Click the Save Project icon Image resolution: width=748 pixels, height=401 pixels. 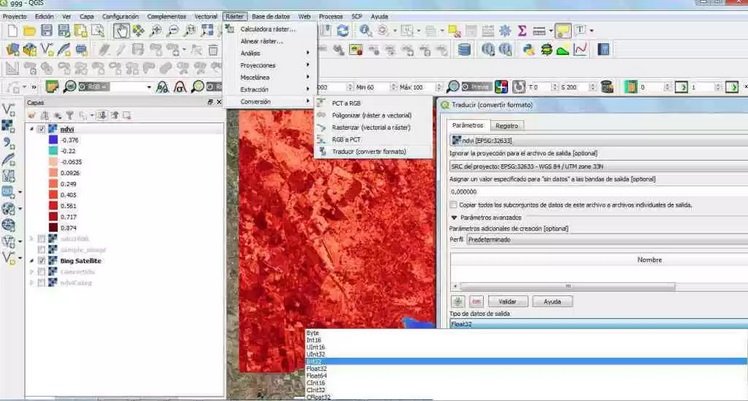click(x=45, y=31)
